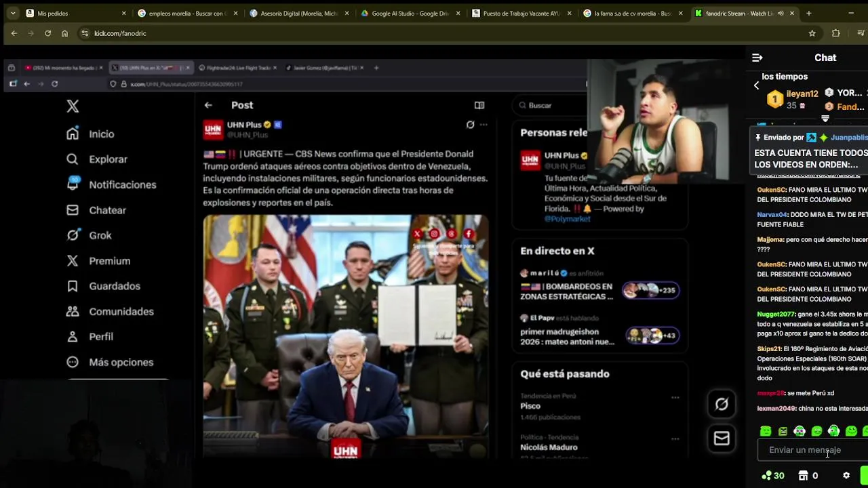Click the Nicolás Maduro trending topic
868x488 pixels.
click(549, 447)
